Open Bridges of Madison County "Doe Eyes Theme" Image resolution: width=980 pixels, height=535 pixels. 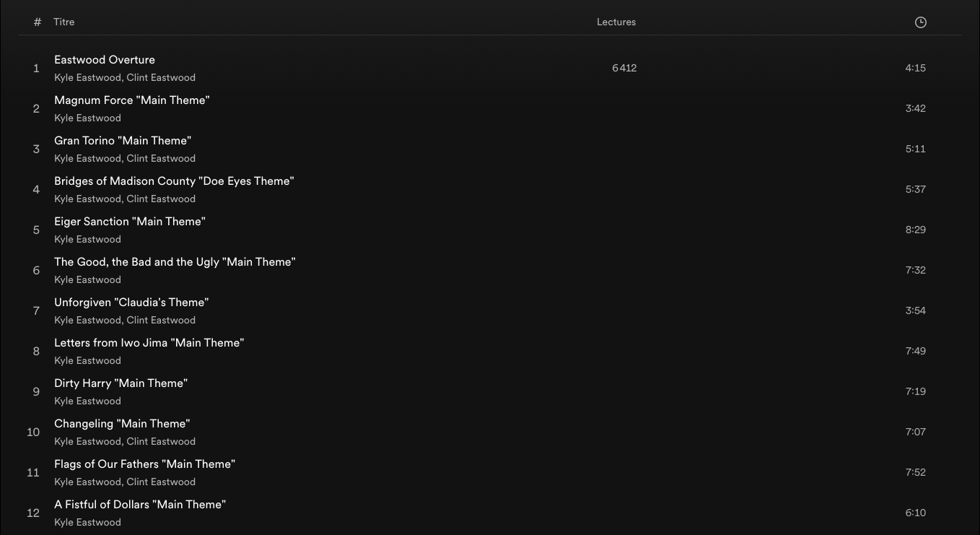(x=174, y=181)
